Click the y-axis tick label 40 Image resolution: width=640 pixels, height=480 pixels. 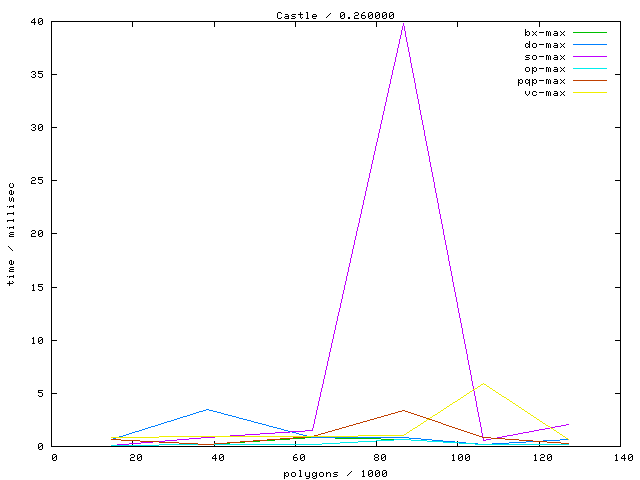(x=36, y=21)
